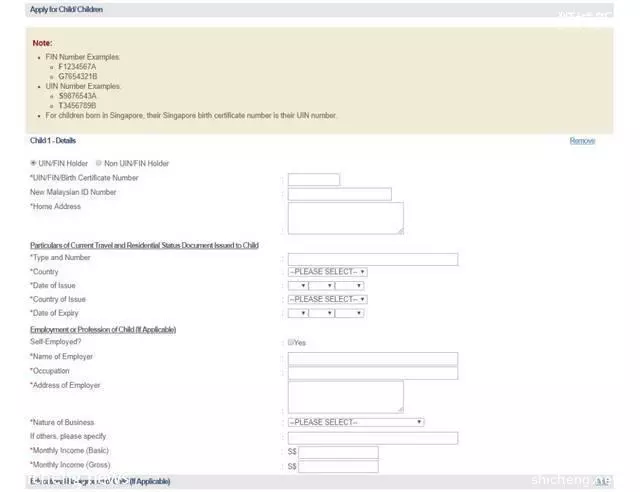Click the Child 1 - Details heading
Image resolution: width=640 pixels, height=492 pixels.
[53, 140]
